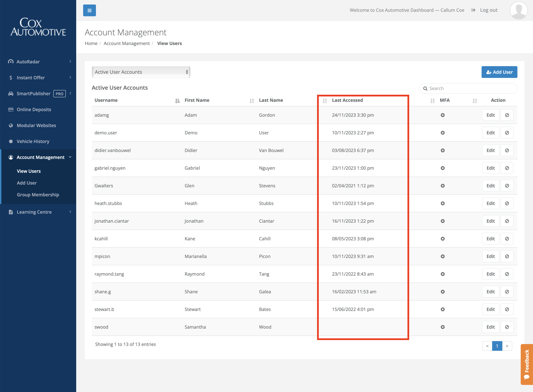Screen dimensions: 533x392
Task: Click the Last Accessed column header
Action: [347, 100]
